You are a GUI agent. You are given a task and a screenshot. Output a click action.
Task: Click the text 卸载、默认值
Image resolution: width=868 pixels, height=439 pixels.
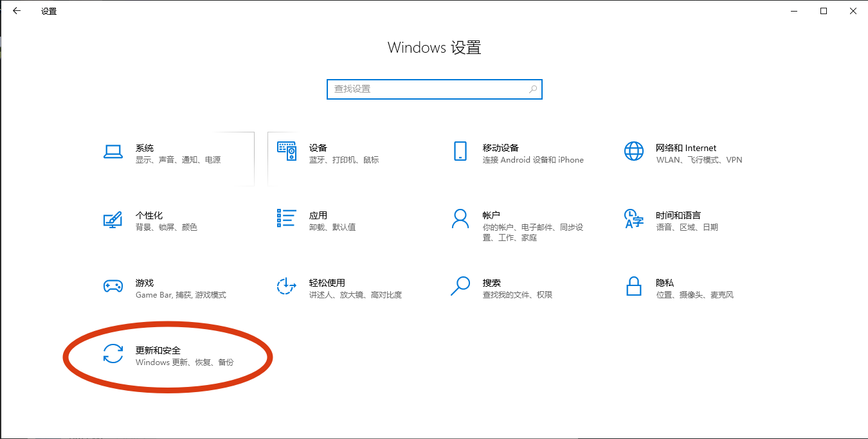pyautogui.click(x=332, y=228)
